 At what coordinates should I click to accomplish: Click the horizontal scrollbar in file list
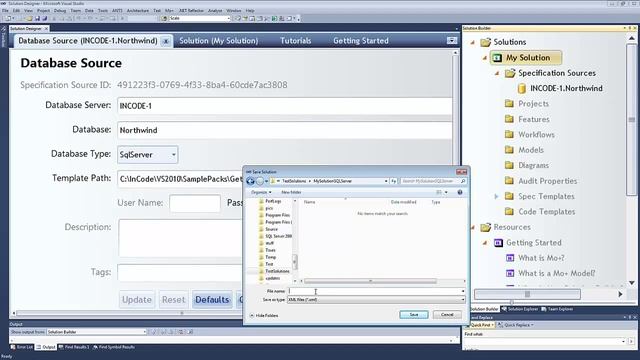tap(370, 281)
